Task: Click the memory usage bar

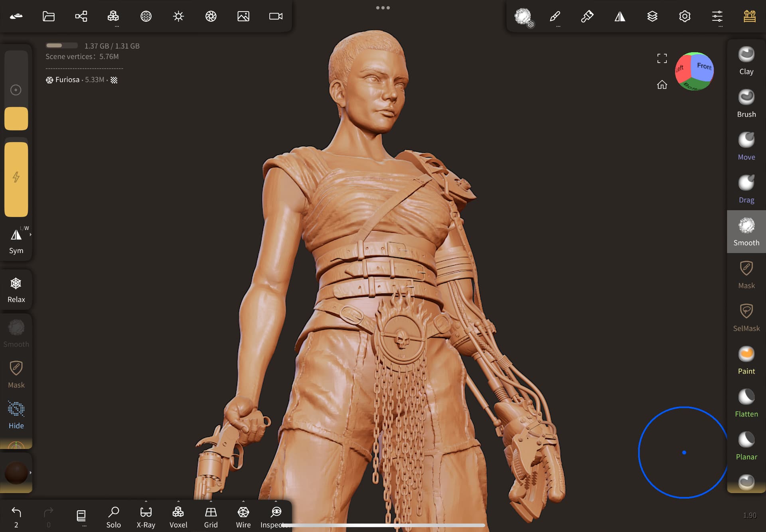Action: coord(61,45)
